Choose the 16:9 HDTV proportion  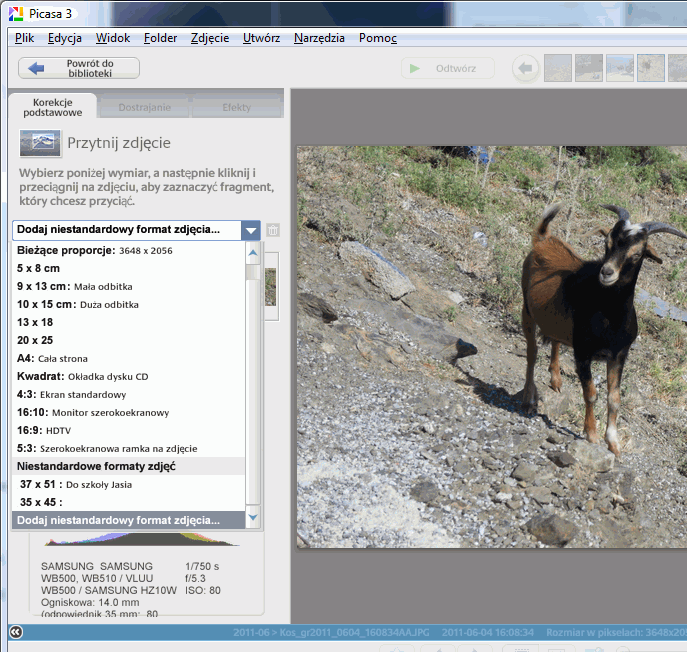click(x=56, y=430)
